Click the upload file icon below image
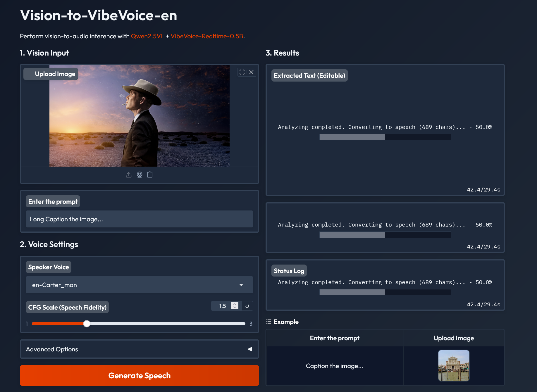 (x=129, y=175)
